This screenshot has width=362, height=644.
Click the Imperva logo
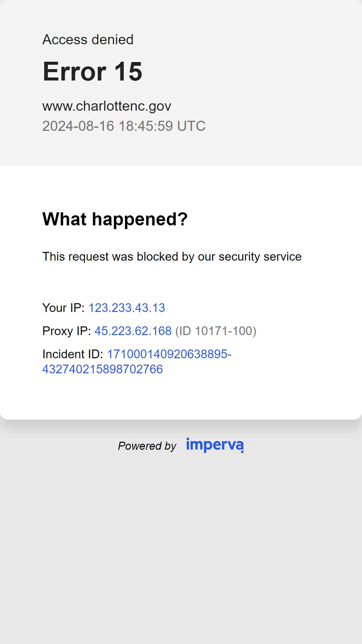(215, 445)
